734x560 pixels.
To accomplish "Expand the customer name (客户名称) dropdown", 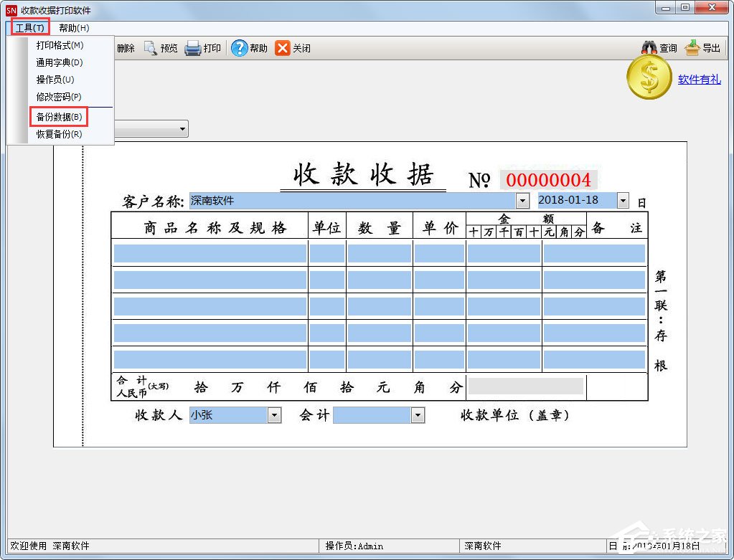I will point(522,201).
